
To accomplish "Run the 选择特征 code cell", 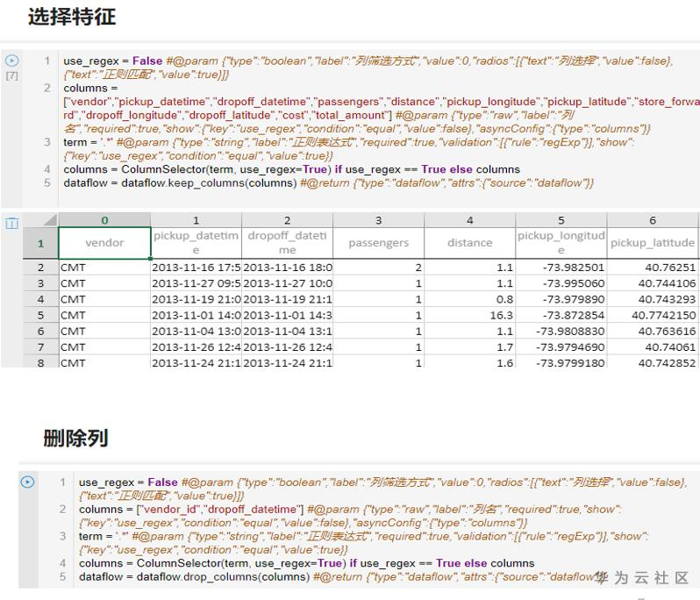I will [x=12, y=61].
